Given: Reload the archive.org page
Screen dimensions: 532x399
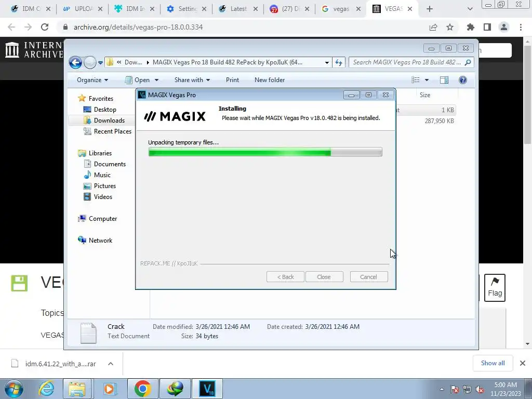Looking at the screenshot, I should point(45,27).
